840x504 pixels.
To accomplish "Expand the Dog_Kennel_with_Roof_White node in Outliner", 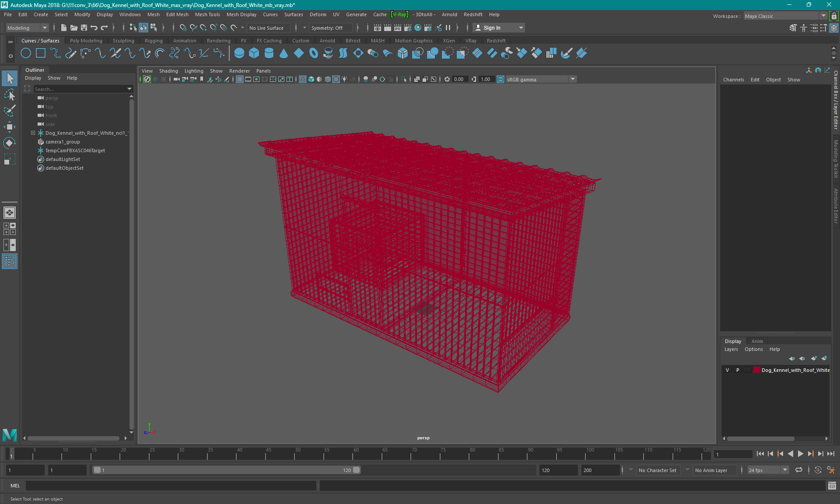I will tap(33, 133).
